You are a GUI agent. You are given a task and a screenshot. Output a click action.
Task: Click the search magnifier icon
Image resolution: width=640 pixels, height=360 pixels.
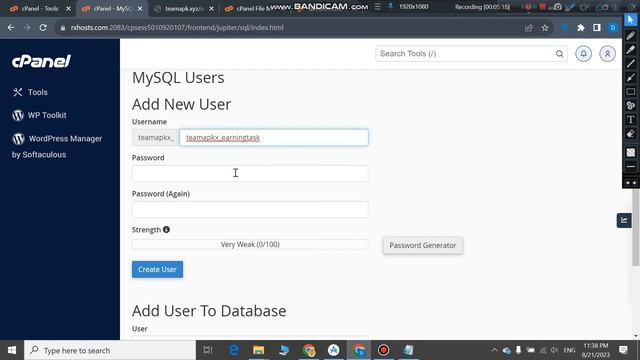click(x=559, y=54)
